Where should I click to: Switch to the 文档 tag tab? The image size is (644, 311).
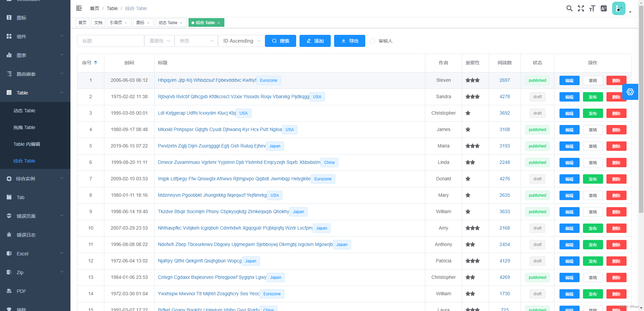(x=98, y=23)
